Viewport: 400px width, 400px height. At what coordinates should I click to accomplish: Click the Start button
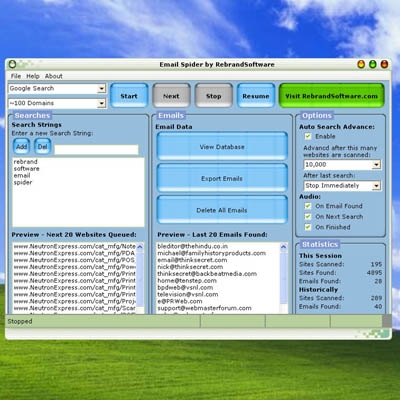(x=129, y=96)
